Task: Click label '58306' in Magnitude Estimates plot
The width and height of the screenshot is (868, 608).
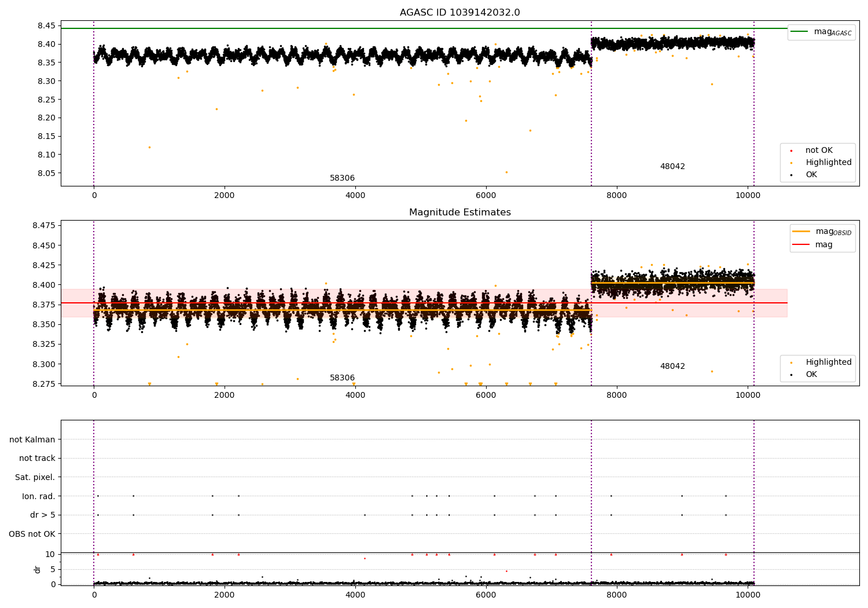Action: pyautogui.click(x=342, y=378)
